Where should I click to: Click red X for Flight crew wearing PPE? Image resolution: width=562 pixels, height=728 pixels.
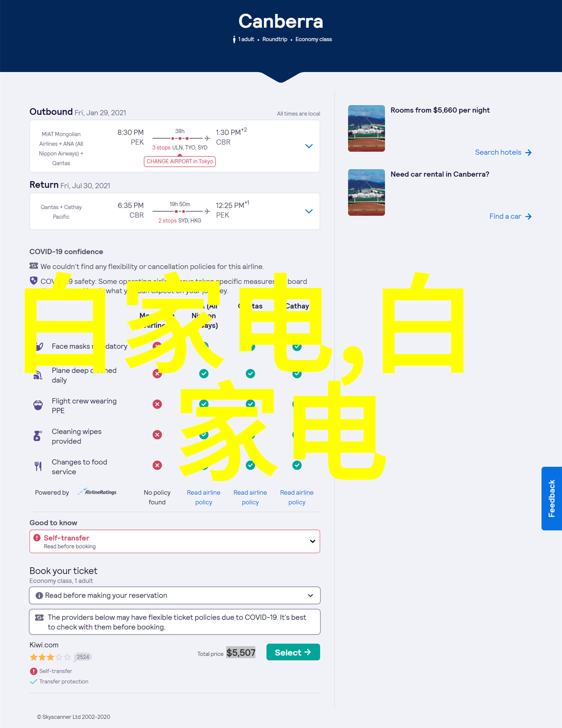click(x=157, y=404)
